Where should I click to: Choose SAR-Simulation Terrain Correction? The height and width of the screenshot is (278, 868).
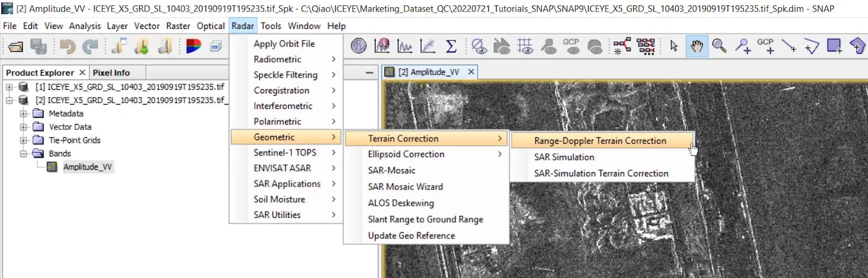(x=602, y=173)
